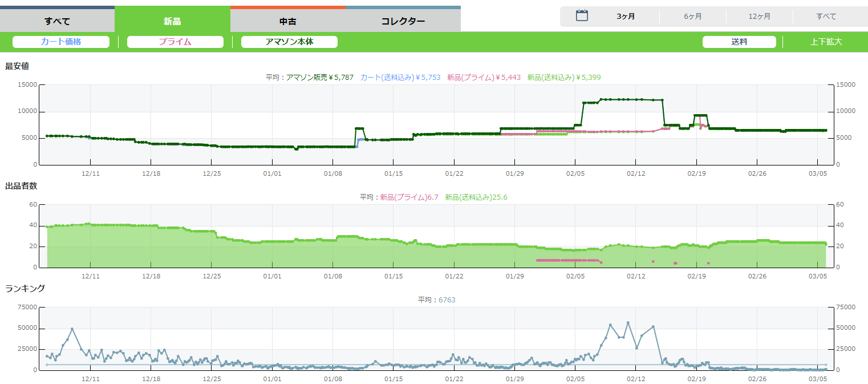Image resolution: width=868 pixels, height=384 pixels.
Task: Switch to the コレクター tab
Action: (x=403, y=22)
